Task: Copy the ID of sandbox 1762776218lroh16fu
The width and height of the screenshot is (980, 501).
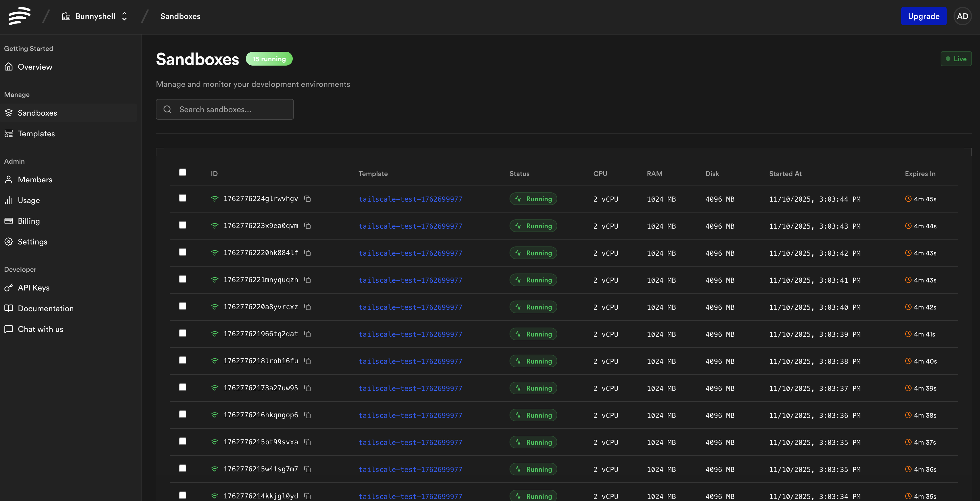Action: [307, 361]
